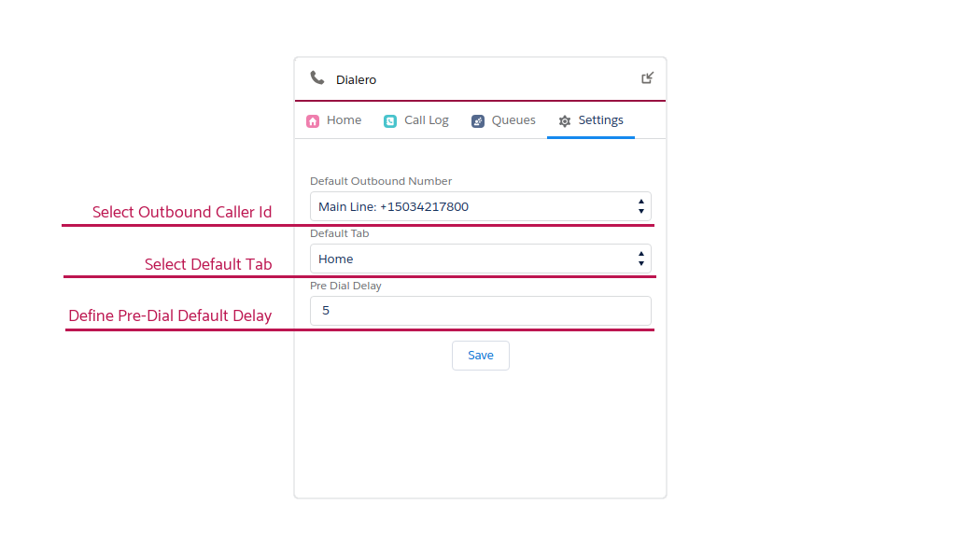Open the Queues tab
This screenshot has width=956, height=560.
pyautogui.click(x=503, y=120)
